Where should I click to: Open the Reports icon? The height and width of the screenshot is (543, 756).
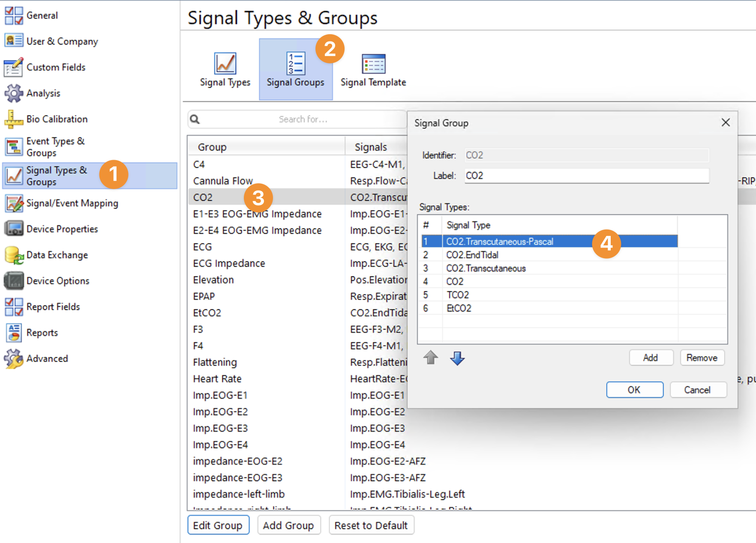14,332
